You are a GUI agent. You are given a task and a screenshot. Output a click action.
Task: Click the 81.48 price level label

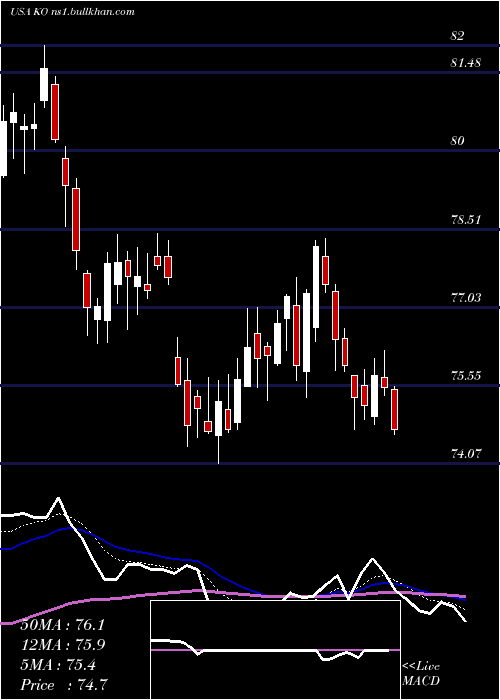tap(466, 62)
